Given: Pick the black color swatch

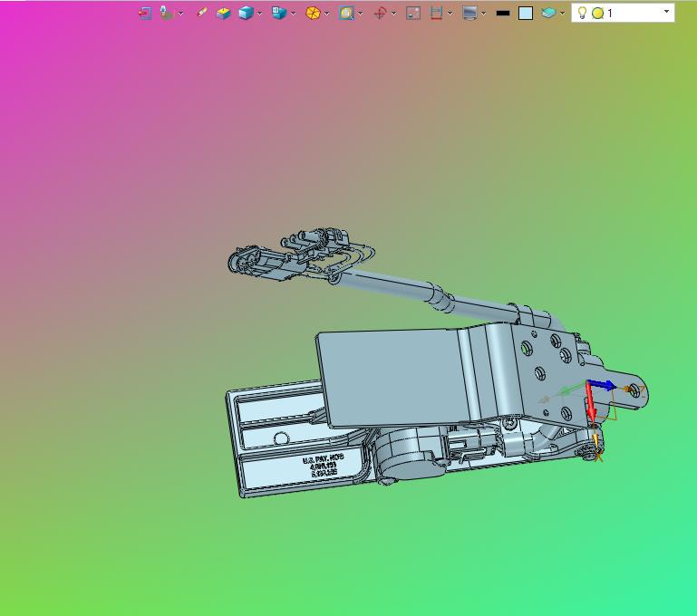Looking at the screenshot, I should coord(503,14).
